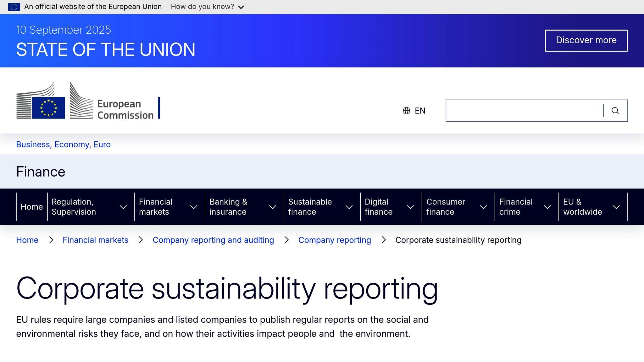Expand the Digital finance menu chevron
Screen dimensions: 644x362
tap(410, 207)
